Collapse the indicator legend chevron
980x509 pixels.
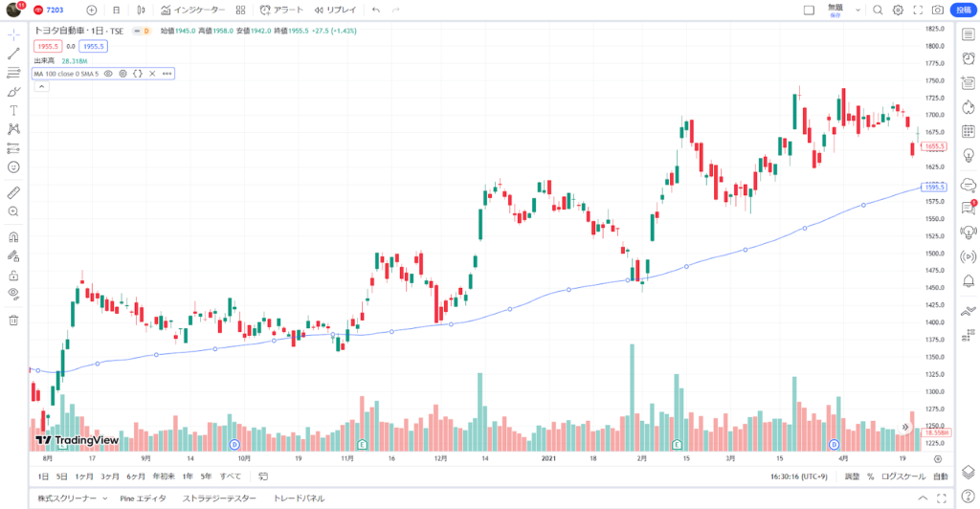click(x=41, y=87)
